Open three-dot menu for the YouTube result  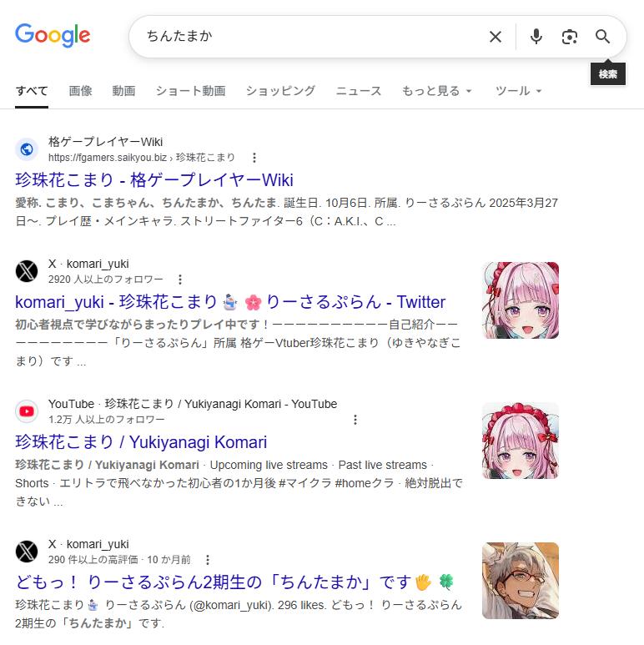pyautogui.click(x=355, y=420)
